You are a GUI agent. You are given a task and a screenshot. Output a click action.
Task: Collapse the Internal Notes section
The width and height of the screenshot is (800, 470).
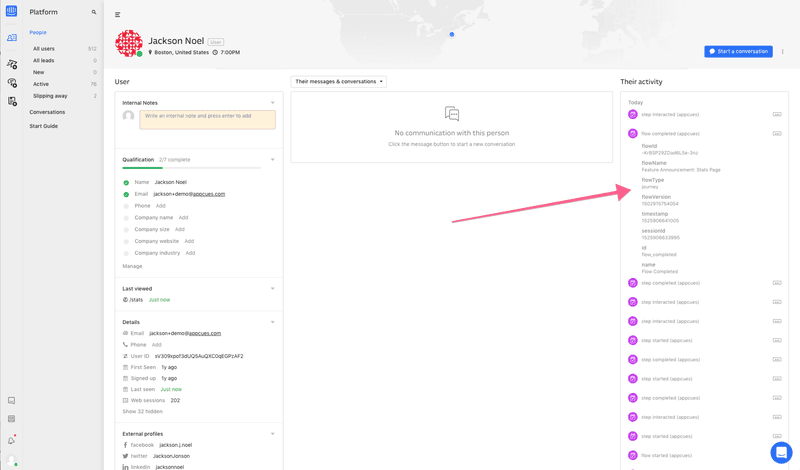[x=272, y=103]
